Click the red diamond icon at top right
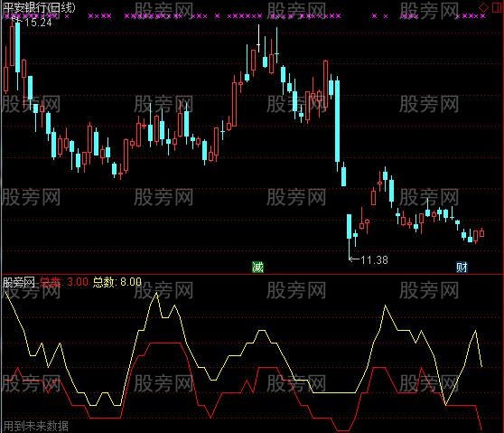The height and width of the screenshot is (433, 504). coord(483,7)
